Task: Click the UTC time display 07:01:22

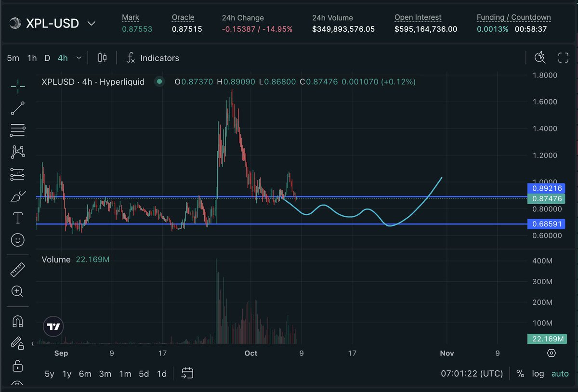Action: [472, 374]
